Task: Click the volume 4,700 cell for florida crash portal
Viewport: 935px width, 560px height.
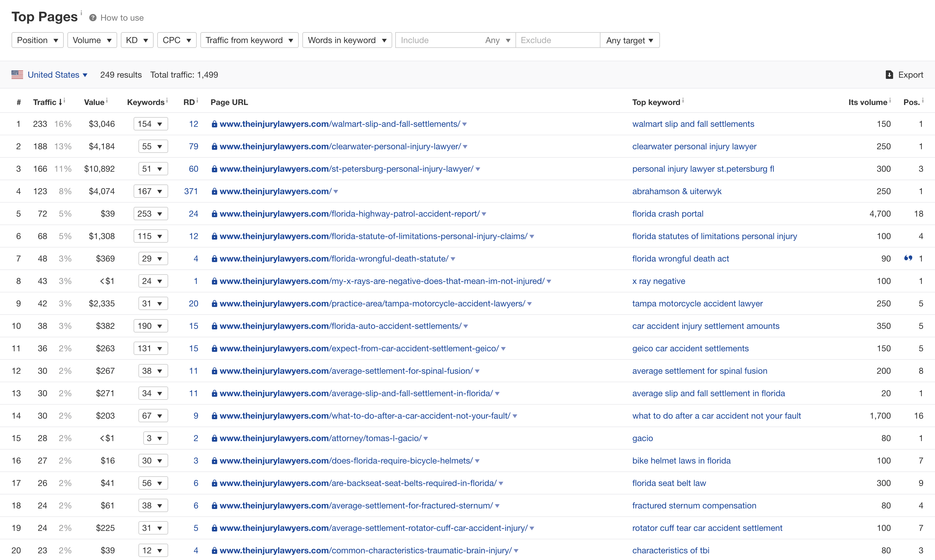Action: click(x=880, y=214)
